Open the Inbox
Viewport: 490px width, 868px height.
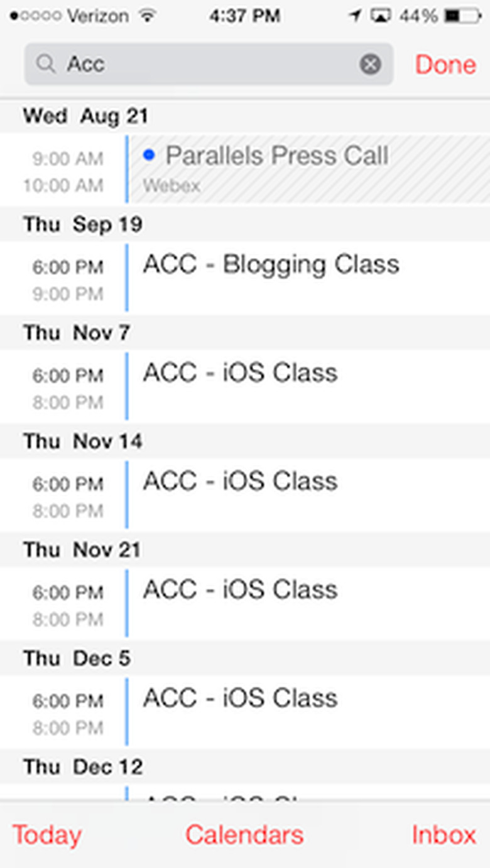click(444, 835)
